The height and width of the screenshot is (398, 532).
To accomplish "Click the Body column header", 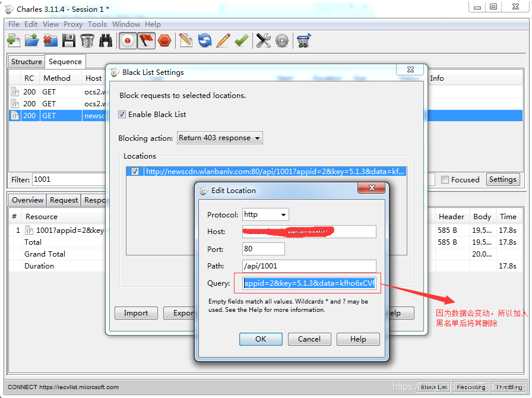I will pos(482,217).
